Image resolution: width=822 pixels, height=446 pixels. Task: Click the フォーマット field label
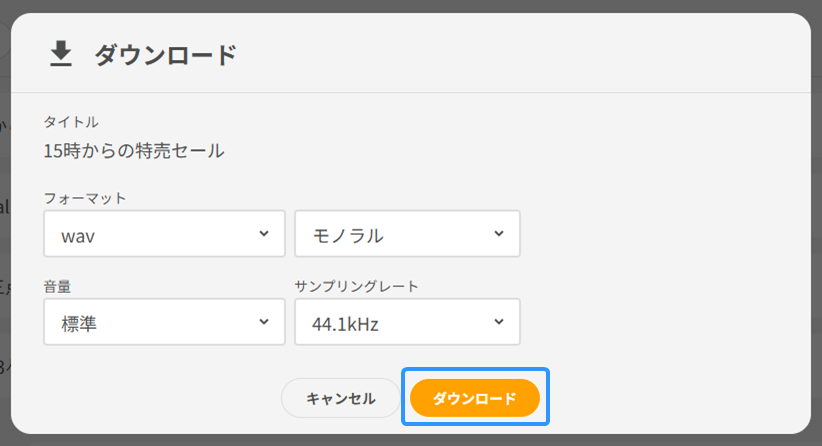[85, 198]
